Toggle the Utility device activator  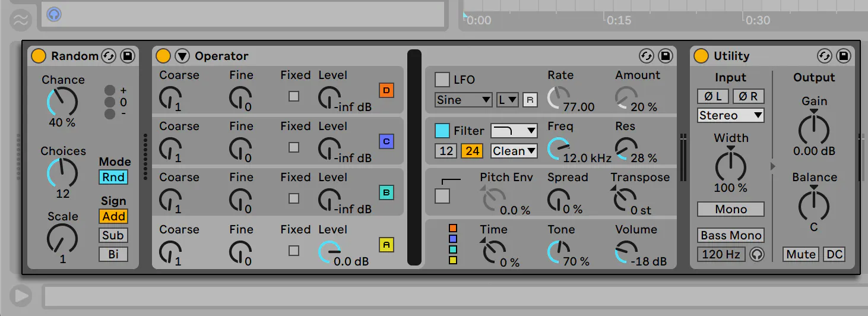click(x=701, y=56)
